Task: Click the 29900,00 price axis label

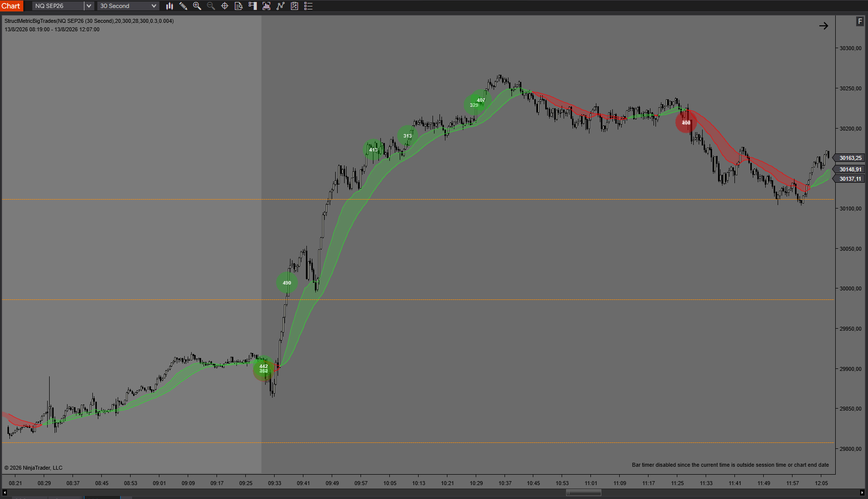Action: [x=850, y=369]
